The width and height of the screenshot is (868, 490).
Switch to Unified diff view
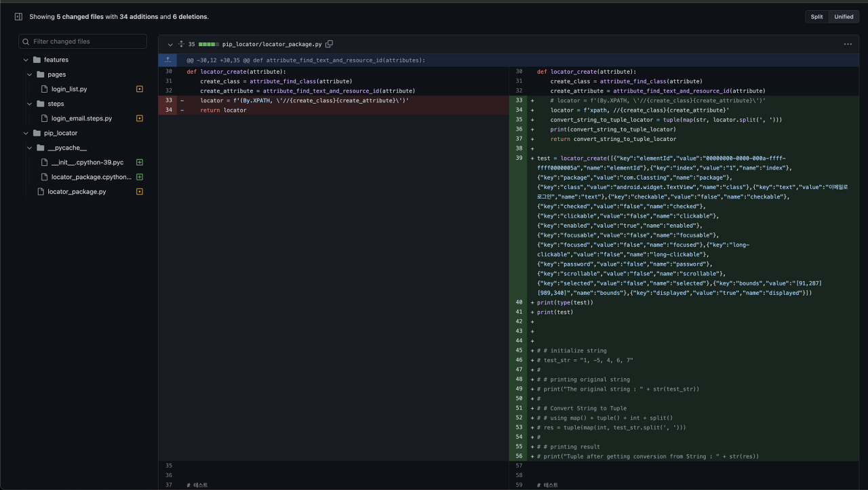click(x=844, y=17)
